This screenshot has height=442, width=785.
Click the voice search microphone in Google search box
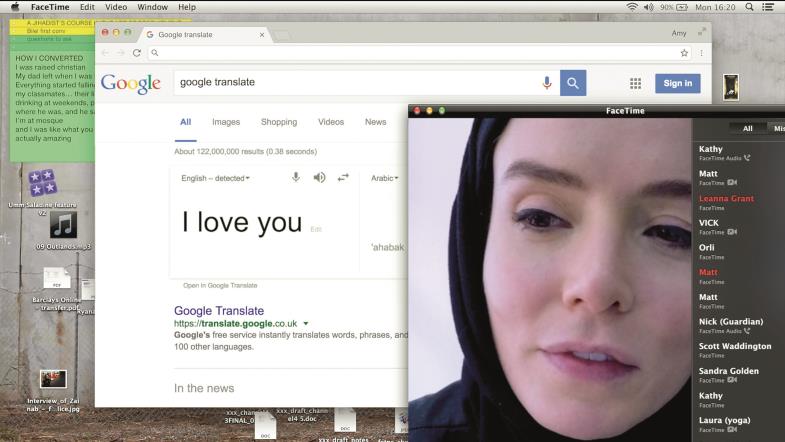[x=547, y=83]
